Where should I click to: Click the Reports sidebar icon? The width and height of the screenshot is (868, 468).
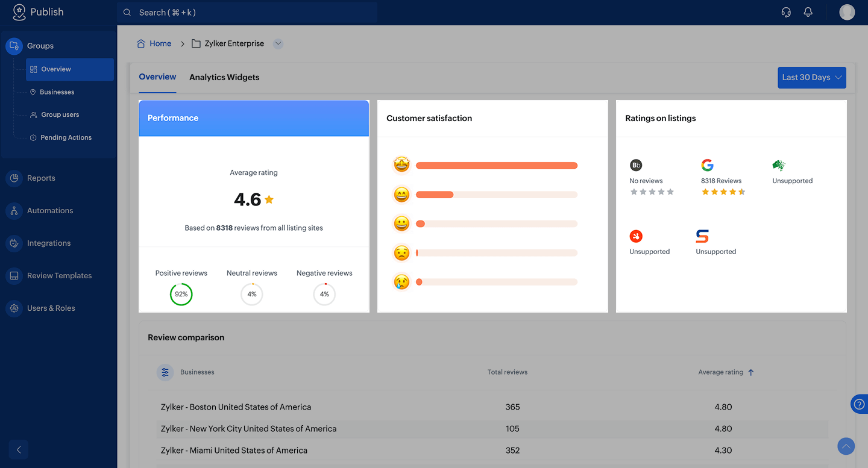click(14, 178)
